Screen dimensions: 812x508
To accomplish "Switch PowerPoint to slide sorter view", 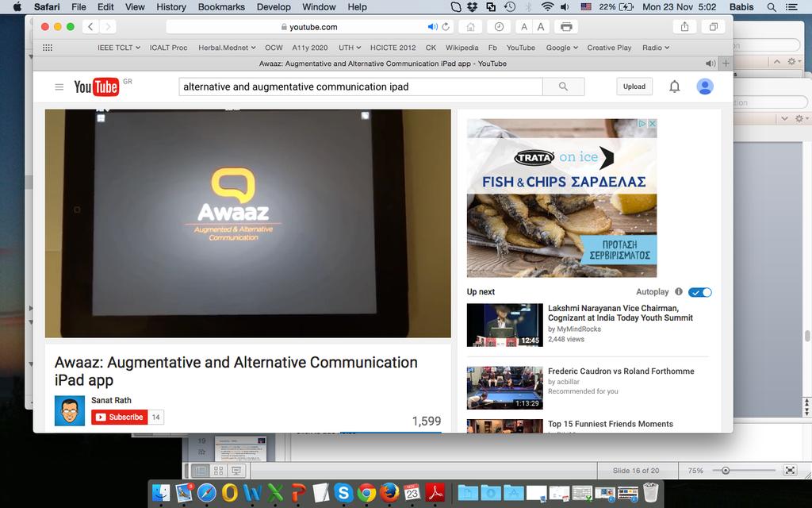I will [219, 471].
